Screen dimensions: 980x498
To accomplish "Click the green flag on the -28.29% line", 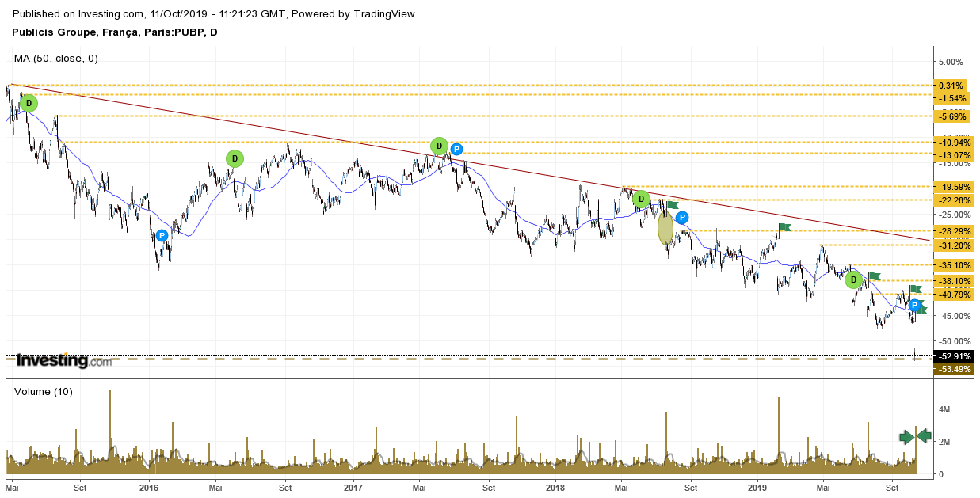I will pyautogui.click(x=784, y=228).
